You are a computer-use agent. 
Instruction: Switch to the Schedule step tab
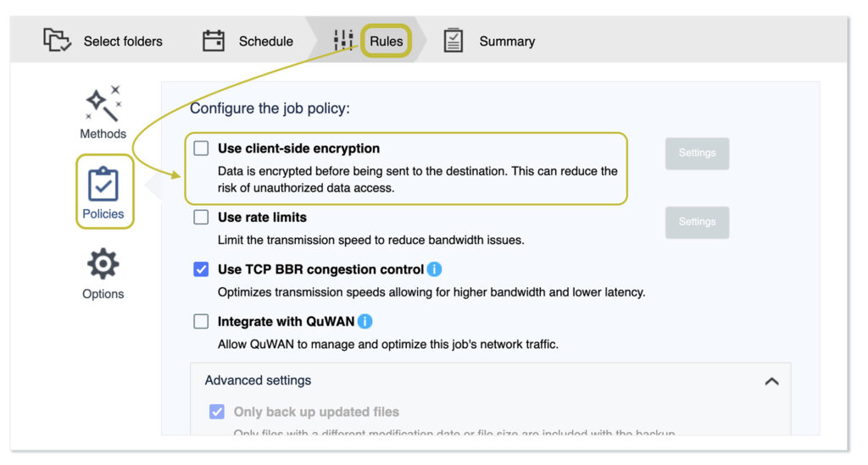click(265, 41)
